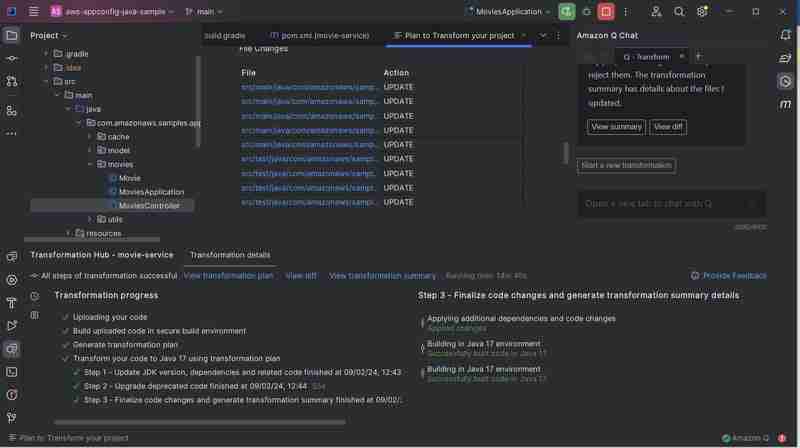Click the Amazon Q chat input field
Viewport: 800px width, 448px height.
coord(671,204)
